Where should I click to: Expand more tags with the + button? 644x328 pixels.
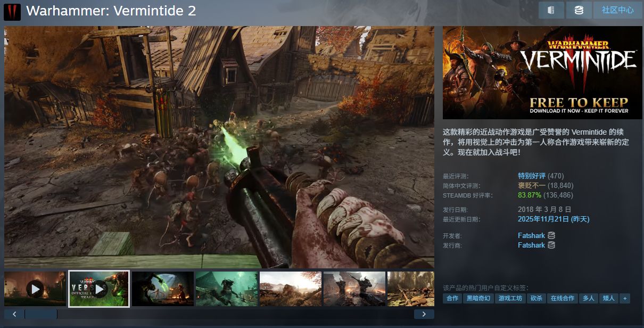625,298
